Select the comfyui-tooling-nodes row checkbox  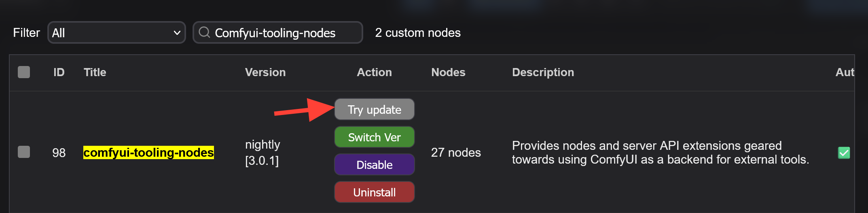(x=24, y=152)
